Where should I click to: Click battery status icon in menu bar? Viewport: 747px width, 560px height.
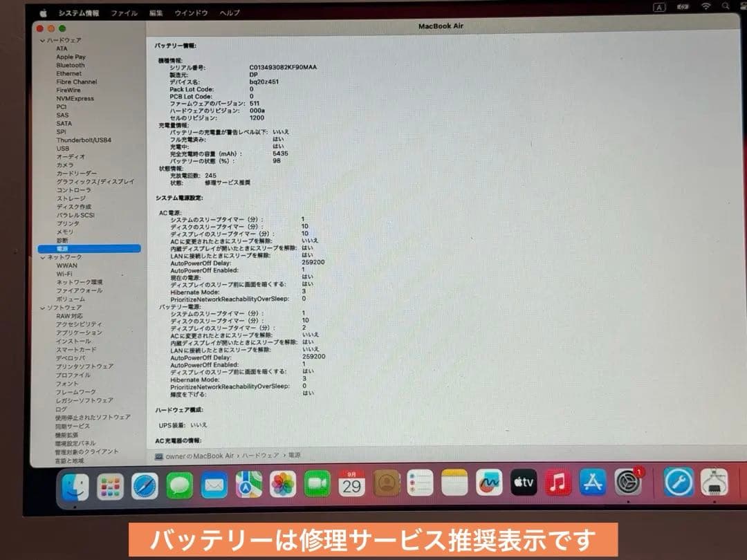point(682,7)
